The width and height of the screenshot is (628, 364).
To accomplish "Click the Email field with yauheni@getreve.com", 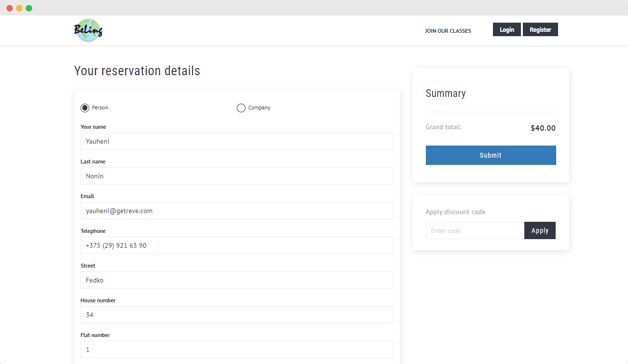I will (x=237, y=211).
